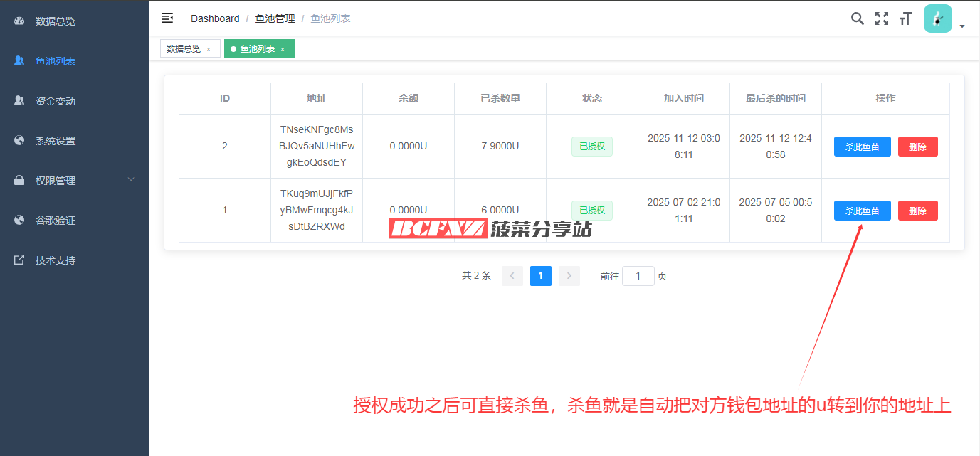Focus the 前往 page number input
The image size is (980, 456).
(638, 276)
